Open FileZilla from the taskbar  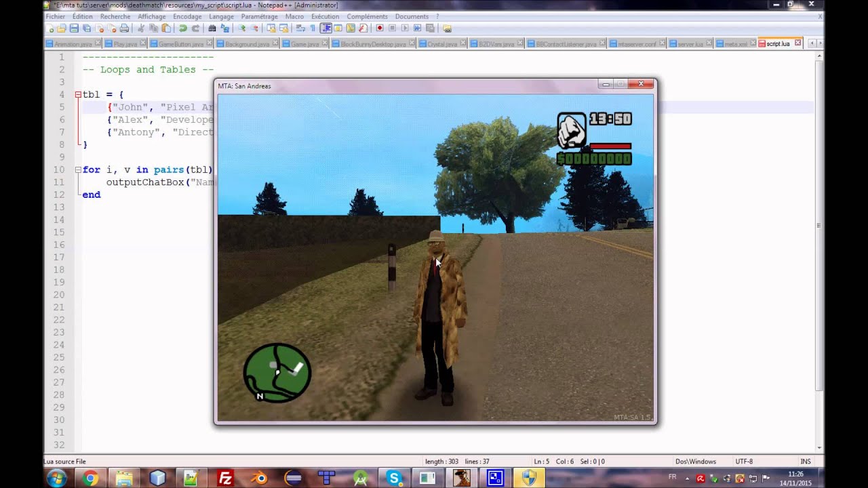click(x=225, y=479)
